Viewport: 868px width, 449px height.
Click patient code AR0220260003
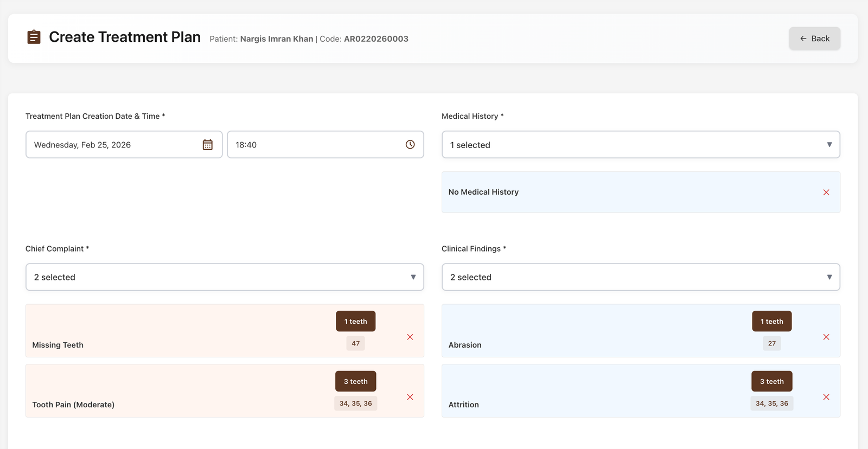click(376, 39)
